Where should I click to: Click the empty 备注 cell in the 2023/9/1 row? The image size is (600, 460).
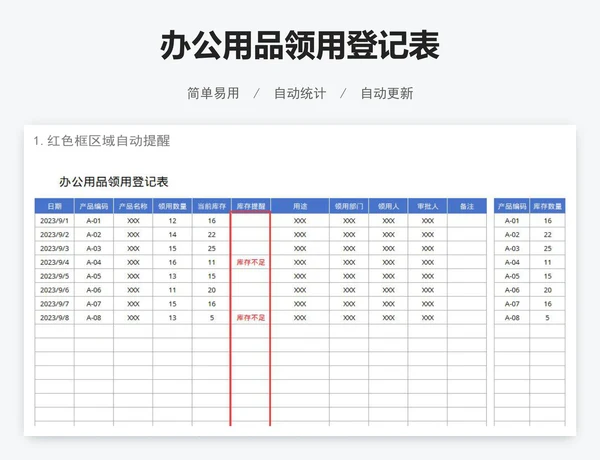(467, 221)
